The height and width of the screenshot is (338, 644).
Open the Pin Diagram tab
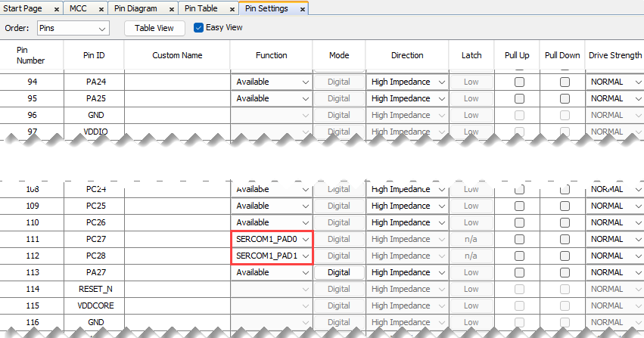pos(135,8)
